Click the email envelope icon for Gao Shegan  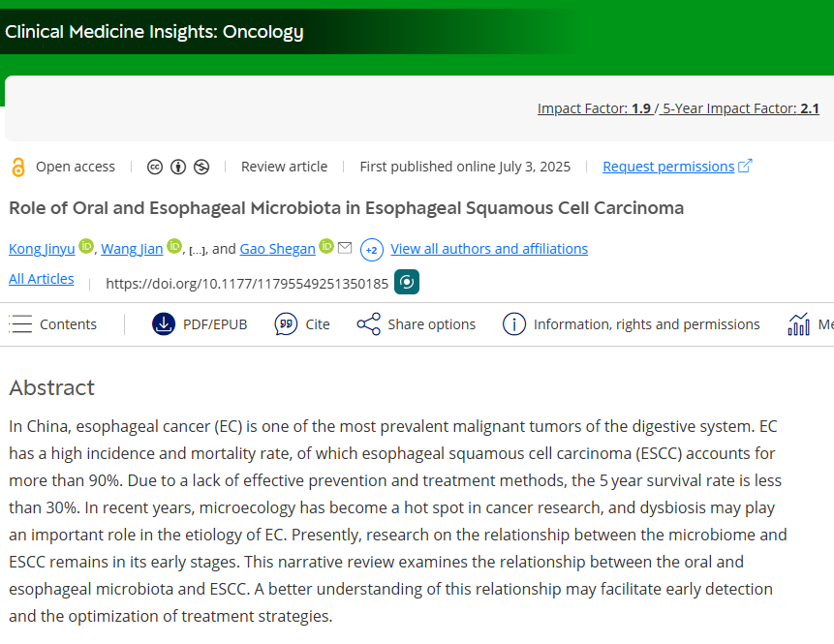(345, 248)
